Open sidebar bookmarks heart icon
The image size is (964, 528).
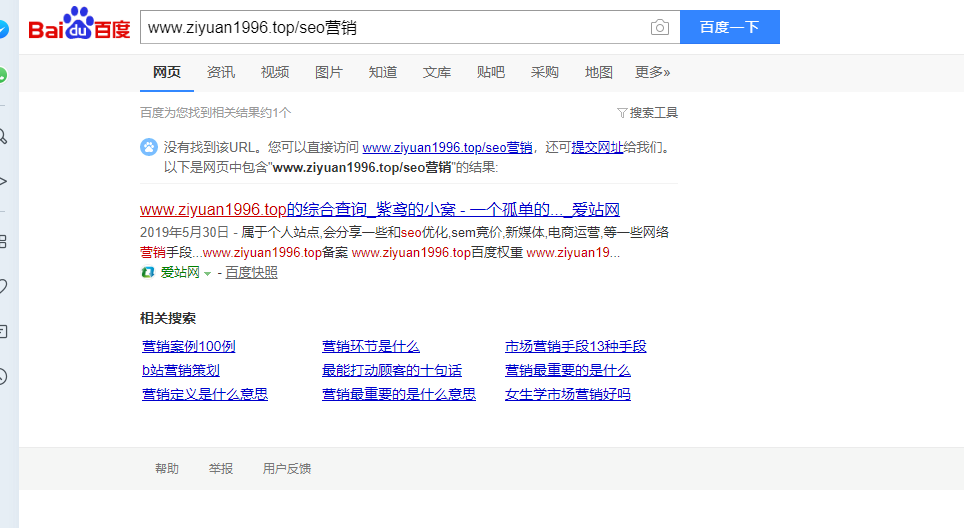pos(3,286)
